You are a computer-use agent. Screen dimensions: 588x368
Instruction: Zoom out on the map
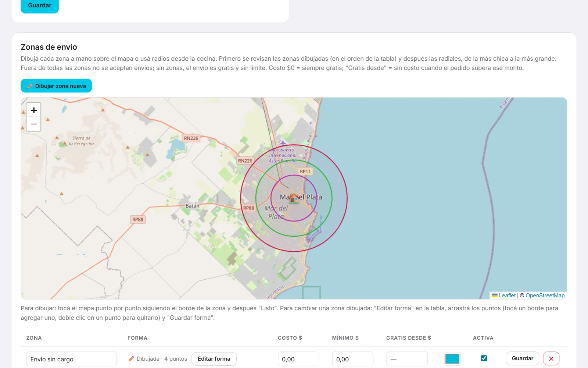click(x=34, y=124)
